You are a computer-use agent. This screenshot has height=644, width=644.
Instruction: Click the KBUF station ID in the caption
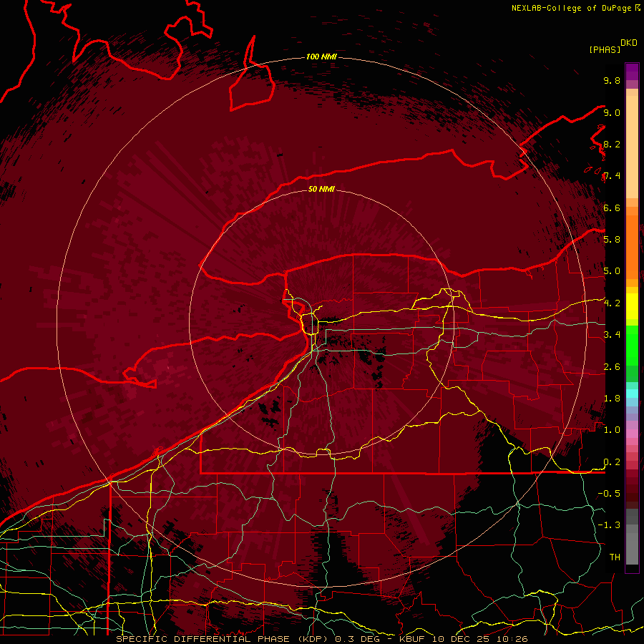click(x=414, y=639)
